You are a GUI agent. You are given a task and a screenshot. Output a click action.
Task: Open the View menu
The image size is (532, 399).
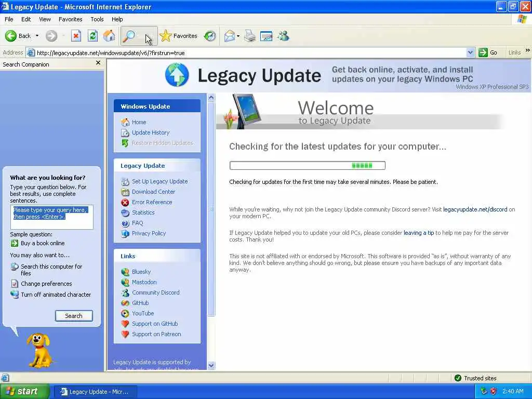click(x=45, y=19)
